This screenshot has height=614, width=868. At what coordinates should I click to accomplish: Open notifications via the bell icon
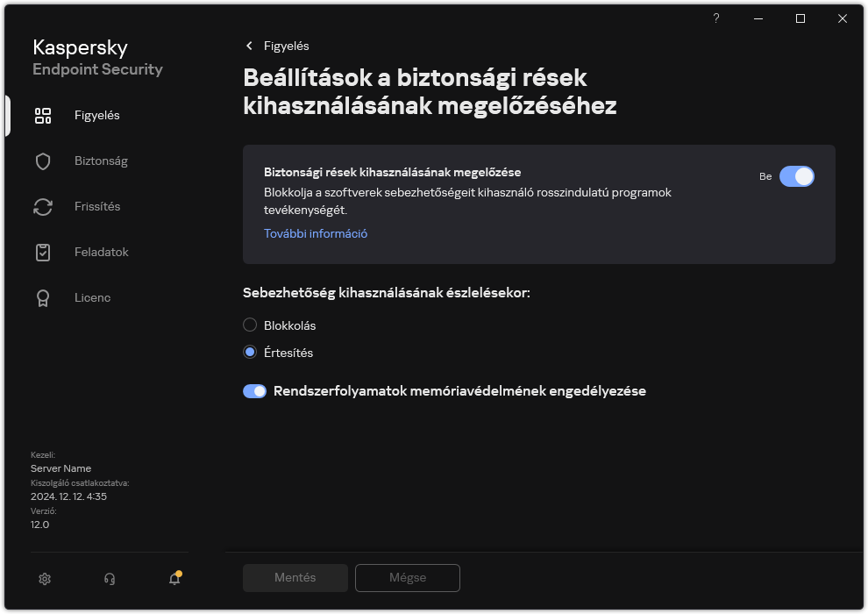(x=174, y=579)
